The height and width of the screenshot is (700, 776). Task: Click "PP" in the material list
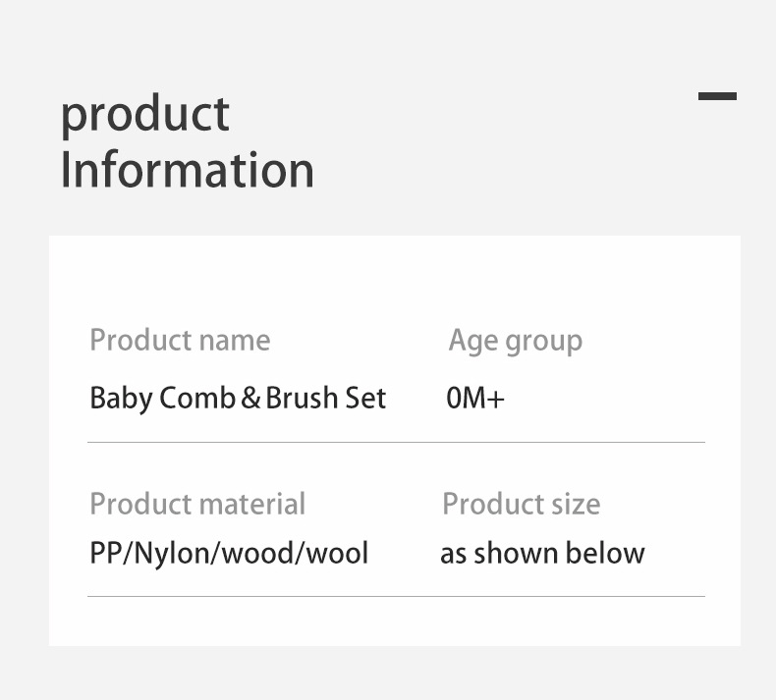tap(104, 553)
